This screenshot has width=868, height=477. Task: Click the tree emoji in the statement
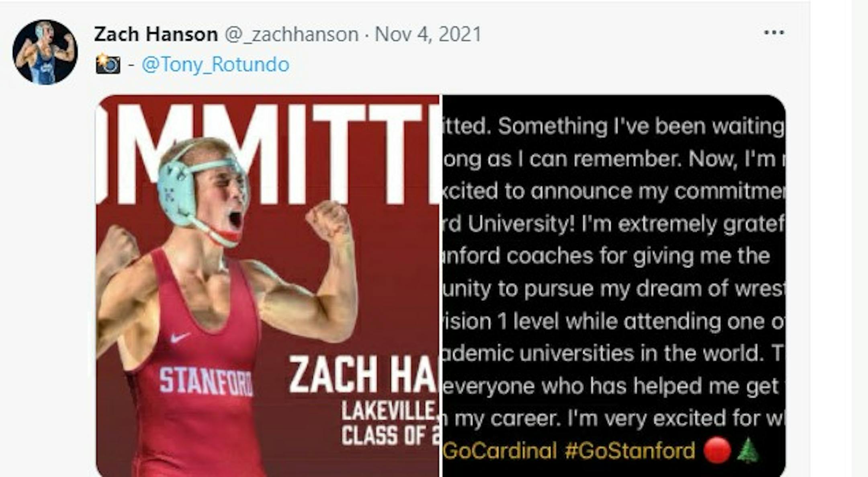coord(748,450)
